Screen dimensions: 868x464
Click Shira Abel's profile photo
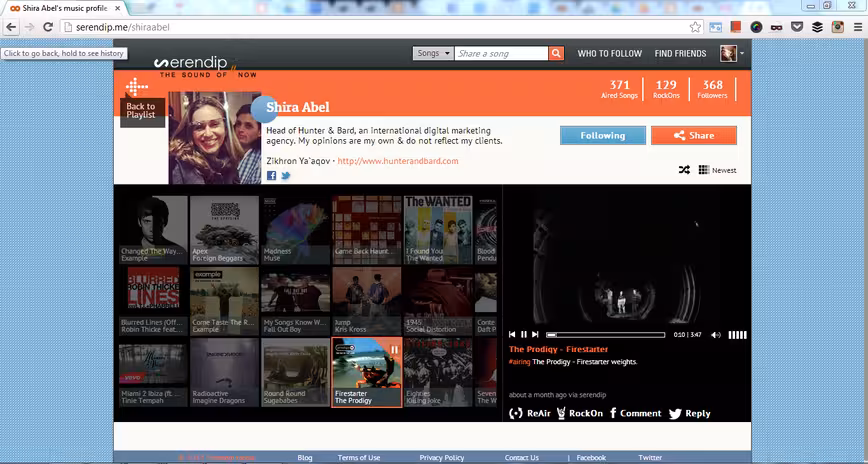(215, 138)
